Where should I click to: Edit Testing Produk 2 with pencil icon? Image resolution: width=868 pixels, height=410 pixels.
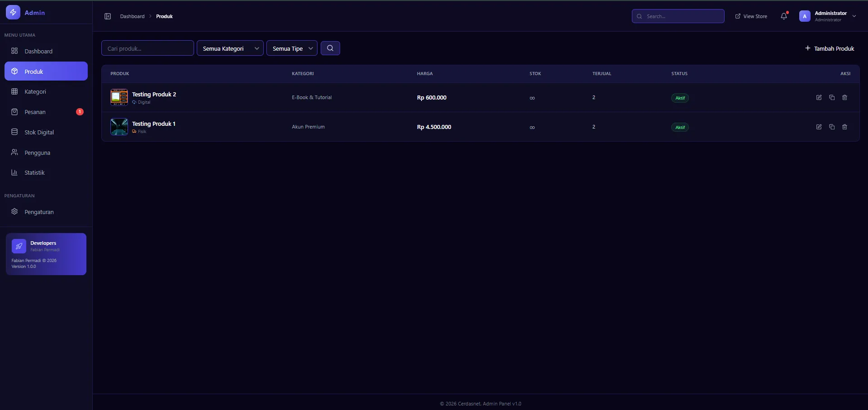pyautogui.click(x=819, y=98)
